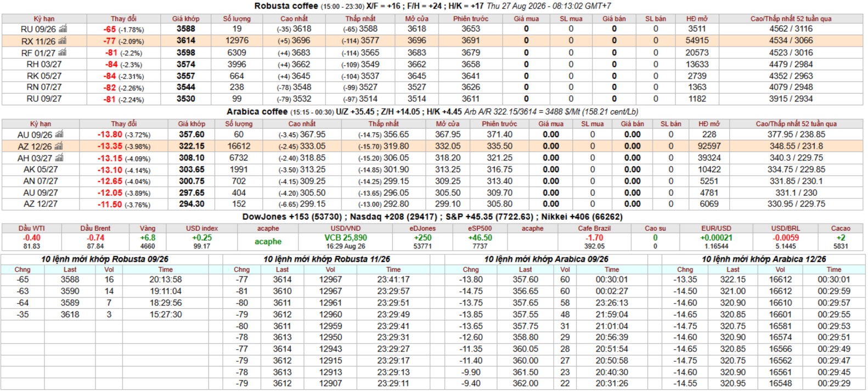The image size is (868, 392).
Task: Click Robusta 09/26 trade time 20:13:58
Action: coord(165,280)
